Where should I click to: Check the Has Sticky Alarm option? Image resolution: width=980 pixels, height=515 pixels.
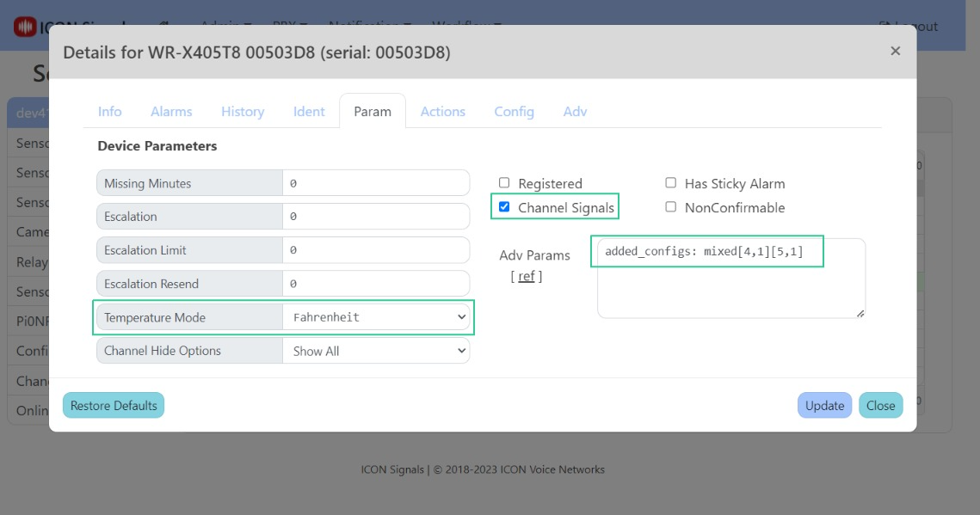click(669, 183)
